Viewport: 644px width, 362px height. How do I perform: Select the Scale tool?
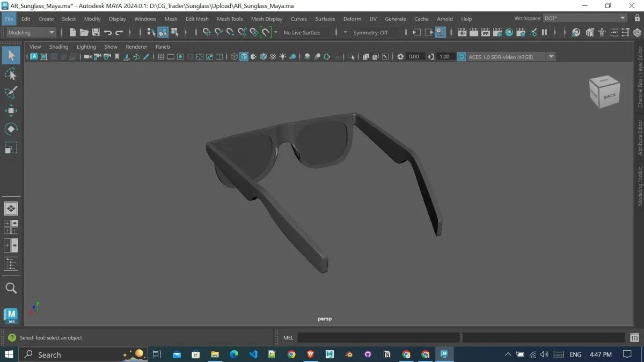point(11,147)
